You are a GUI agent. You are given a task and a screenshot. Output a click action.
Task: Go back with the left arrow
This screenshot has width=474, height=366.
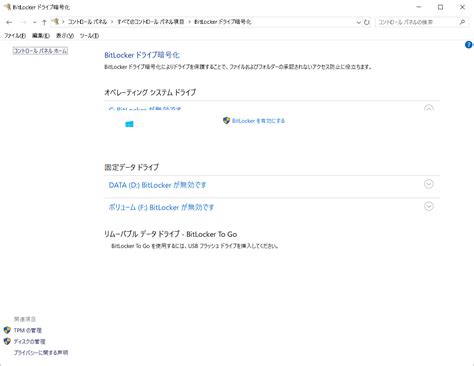coord(9,22)
